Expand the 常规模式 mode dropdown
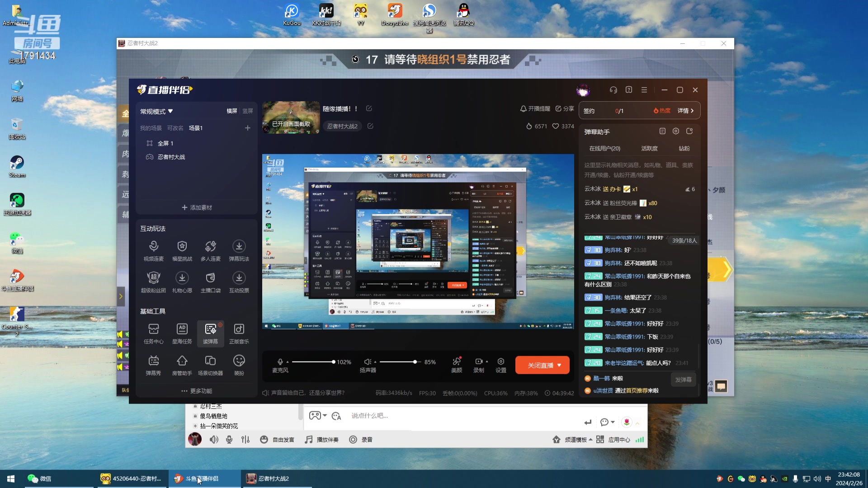Viewport: 868px width, 488px height. coord(156,111)
